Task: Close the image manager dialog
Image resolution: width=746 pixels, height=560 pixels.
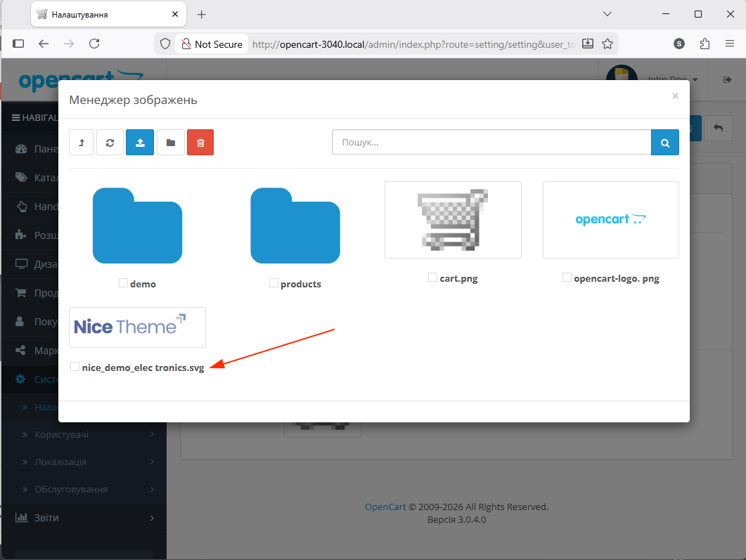Action: (675, 96)
